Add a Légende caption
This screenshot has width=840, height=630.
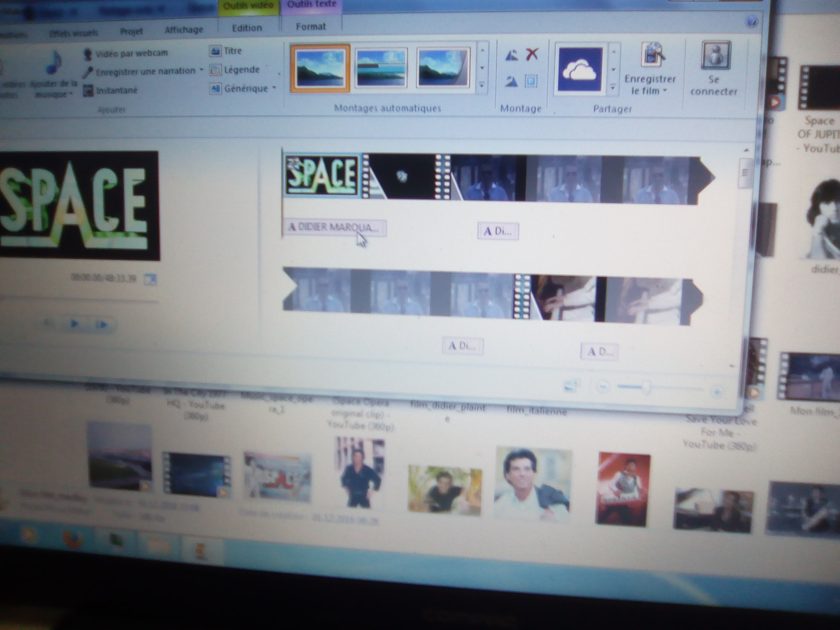(x=235, y=70)
